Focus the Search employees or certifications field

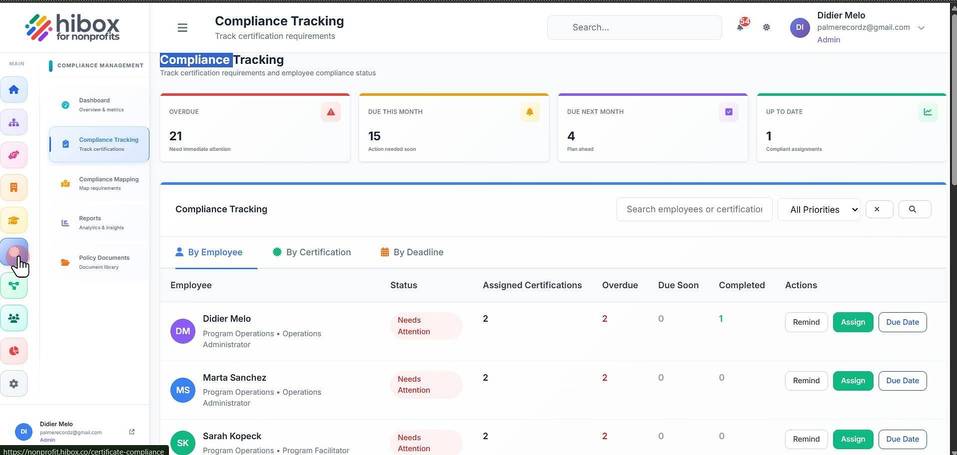point(694,209)
